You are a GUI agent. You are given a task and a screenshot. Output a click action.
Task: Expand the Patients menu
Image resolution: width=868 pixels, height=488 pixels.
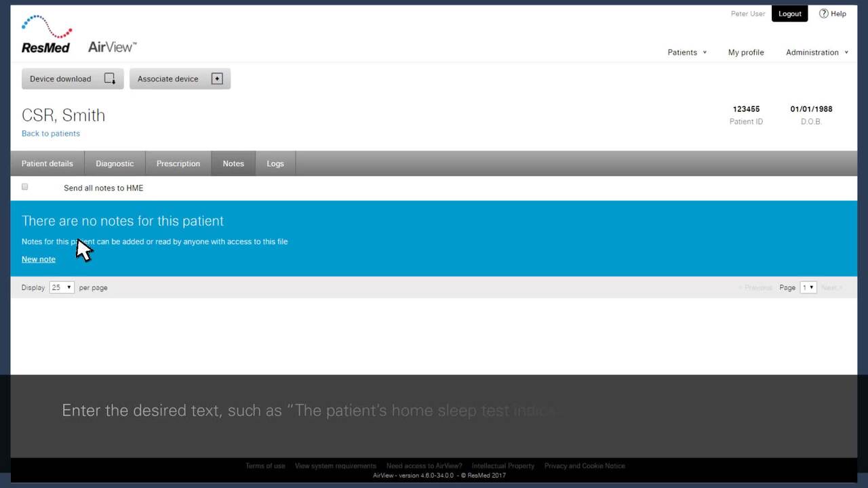tap(687, 52)
